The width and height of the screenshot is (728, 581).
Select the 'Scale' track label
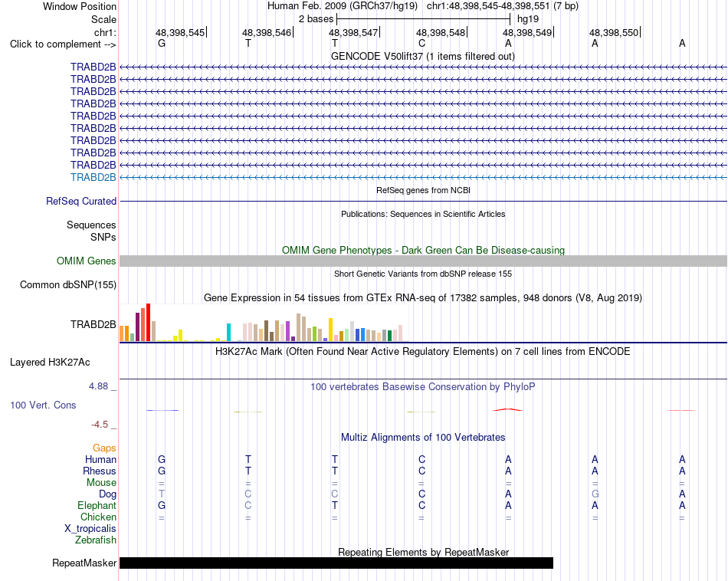[103, 19]
